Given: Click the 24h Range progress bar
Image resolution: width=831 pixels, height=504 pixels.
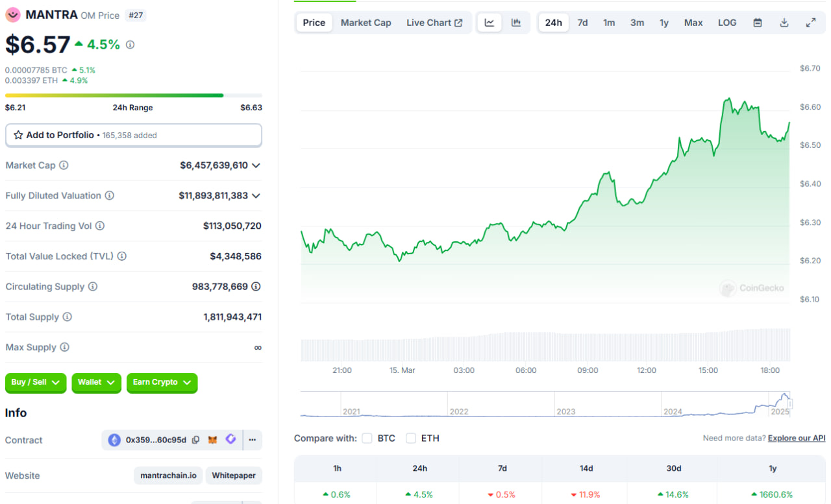Looking at the screenshot, I should pos(134,95).
